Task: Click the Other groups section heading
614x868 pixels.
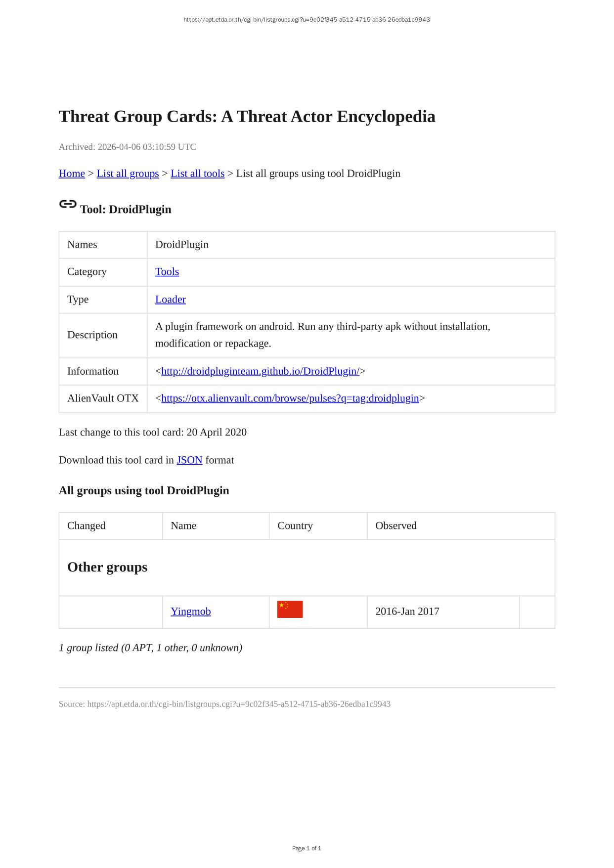Action: [107, 567]
